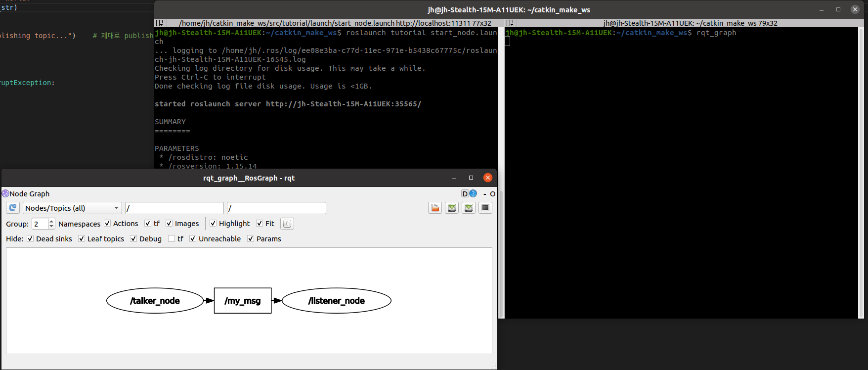This screenshot has height=370, width=868.
Task: Select the /listener_node graph node
Action: click(337, 301)
